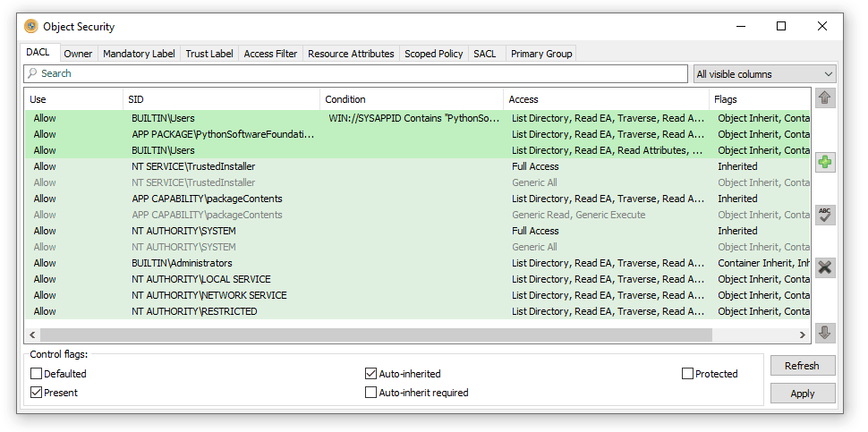Select the greyed NT AUTHORITY\SYSTEM Generic All row
Image resolution: width=868 pixels, height=432 pixels.
417,246
